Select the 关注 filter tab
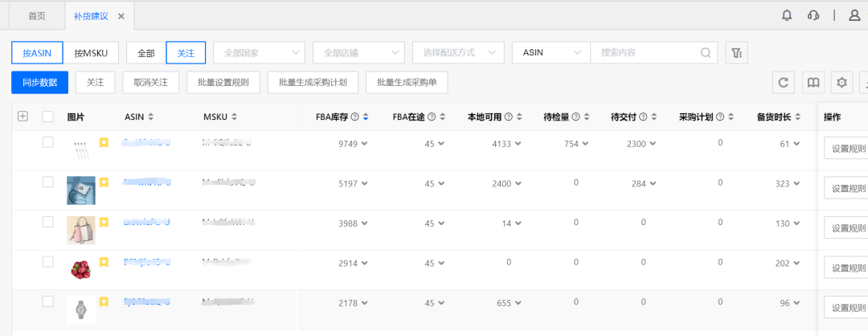 point(186,53)
